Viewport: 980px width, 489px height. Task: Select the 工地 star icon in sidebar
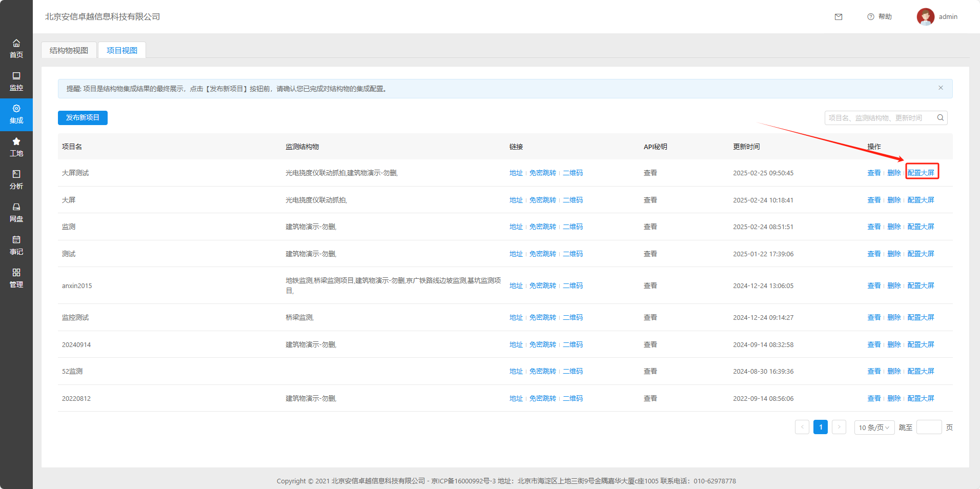pos(16,142)
